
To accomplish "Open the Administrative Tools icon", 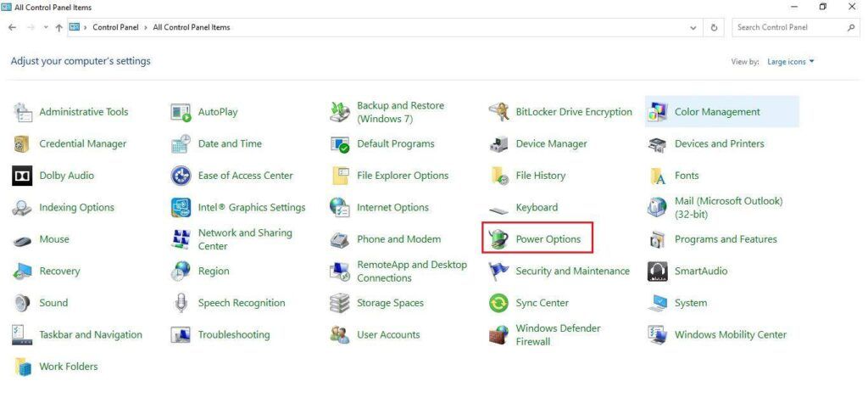I will point(22,112).
